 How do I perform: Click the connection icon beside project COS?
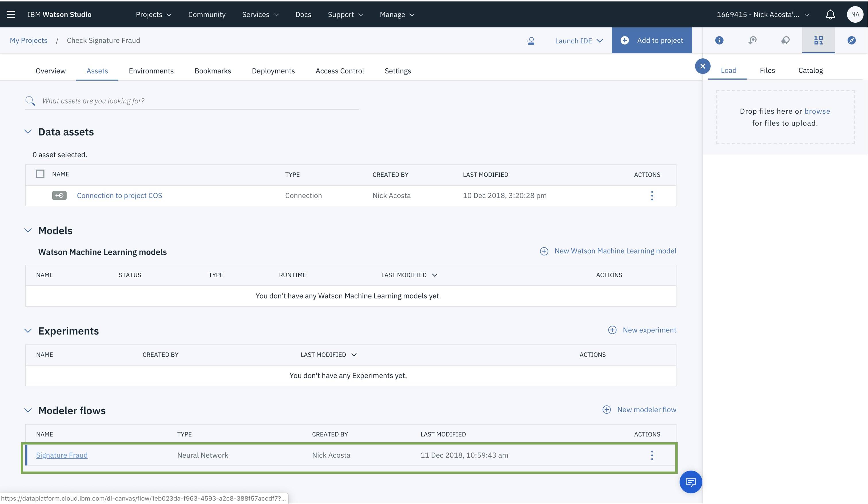point(59,195)
